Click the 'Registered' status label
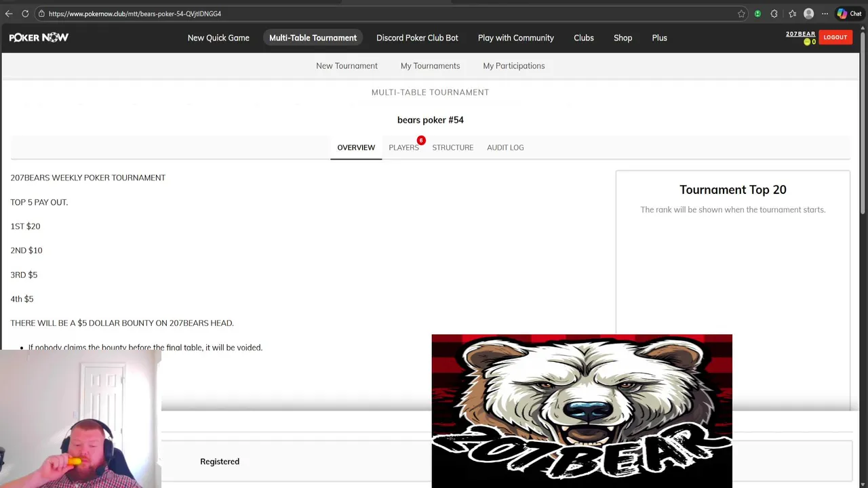 click(220, 462)
